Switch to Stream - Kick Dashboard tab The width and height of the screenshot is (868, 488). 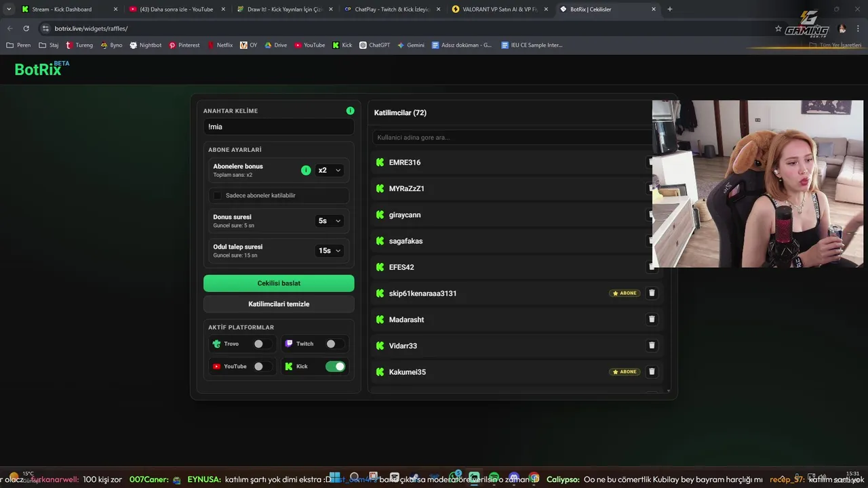(x=69, y=9)
